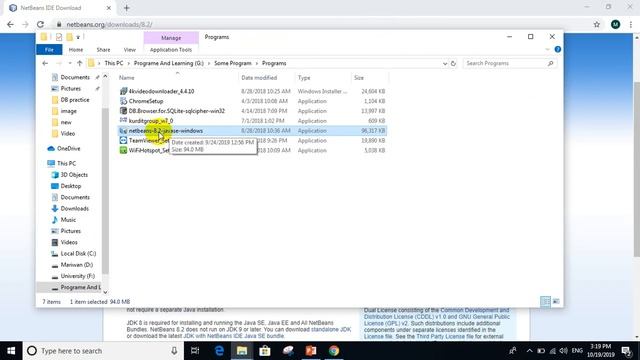Select OneDrive in navigation pane
Image resolution: width=640 pixels, height=360 pixels.
(x=69, y=149)
